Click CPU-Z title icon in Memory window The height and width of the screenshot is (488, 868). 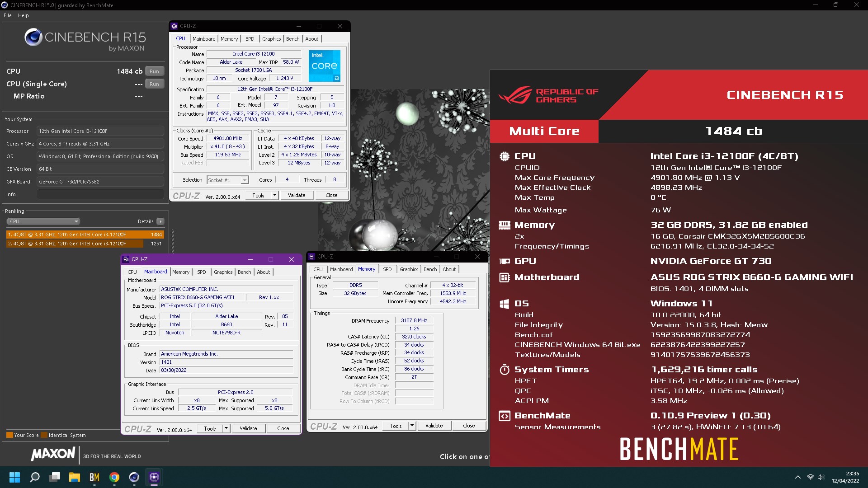pyautogui.click(x=311, y=257)
